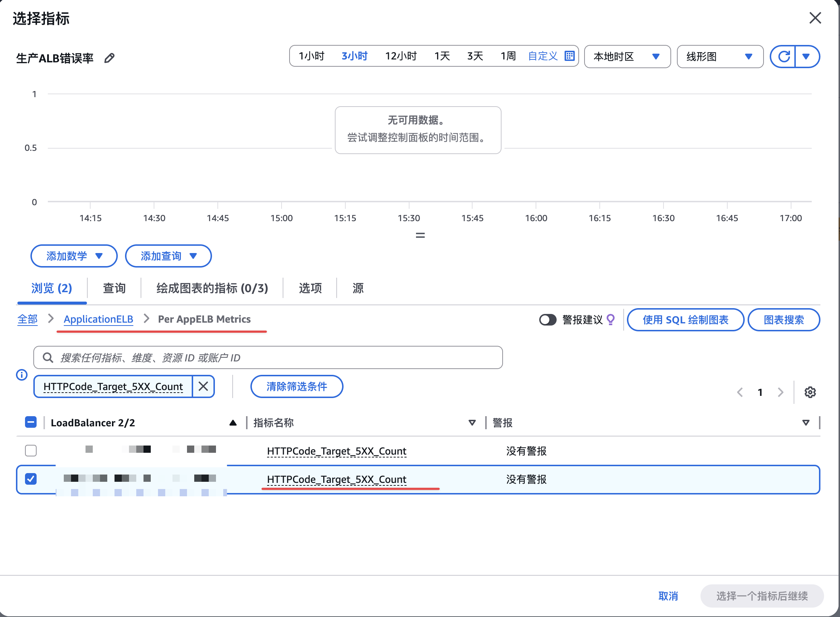Image resolution: width=840 pixels, height=617 pixels.
Task: Click the info icon beside the filter
Action: 22,374
